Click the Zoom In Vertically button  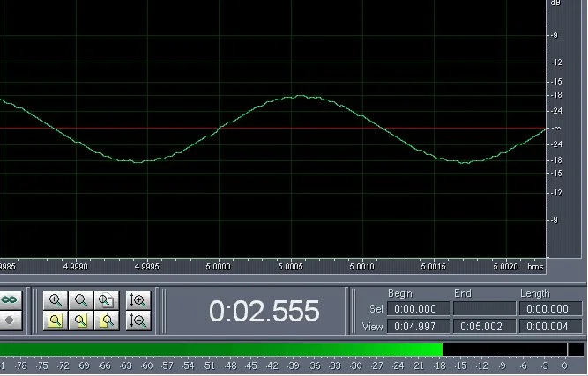click(138, 300)
